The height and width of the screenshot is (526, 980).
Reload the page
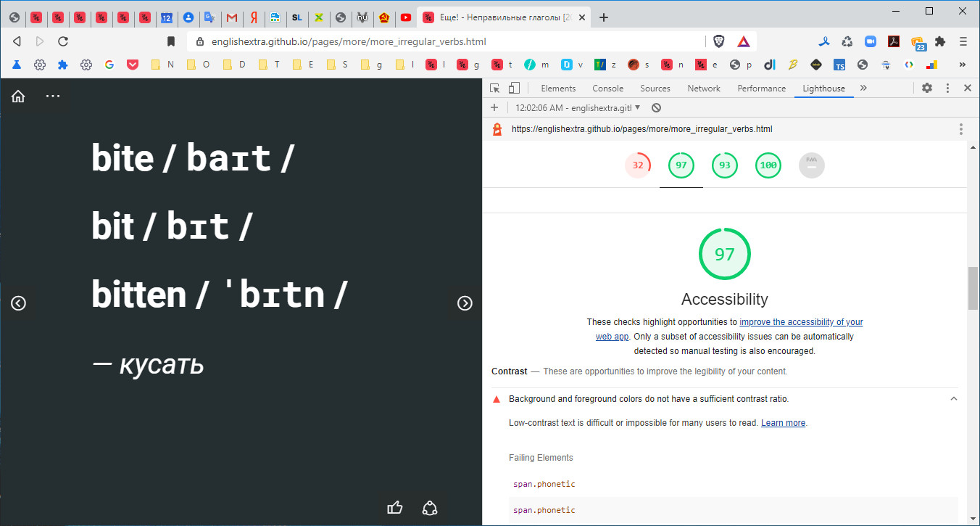pyautogui.click(x=63, y=41)
